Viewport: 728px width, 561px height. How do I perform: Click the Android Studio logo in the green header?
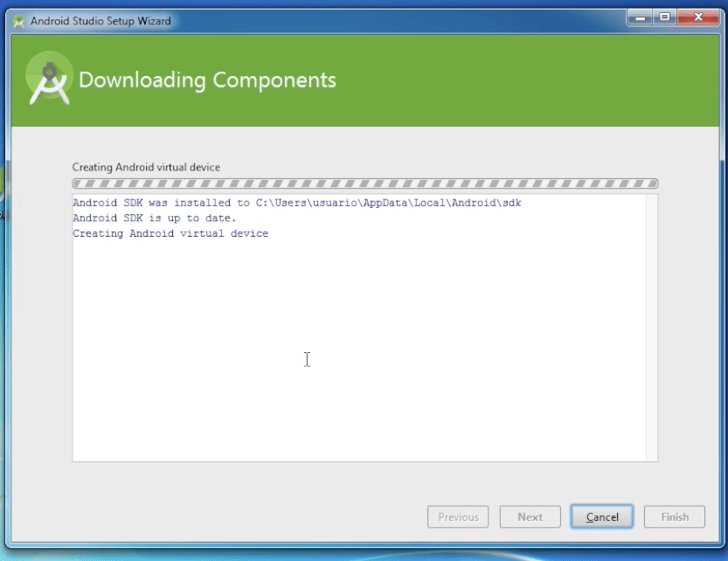[x=49, y=79]
